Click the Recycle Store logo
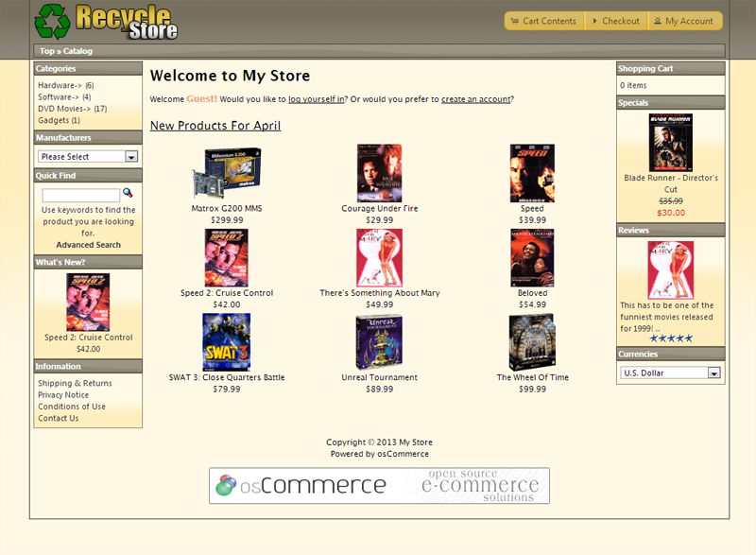756x555 pixels. (x=106, y=22)
